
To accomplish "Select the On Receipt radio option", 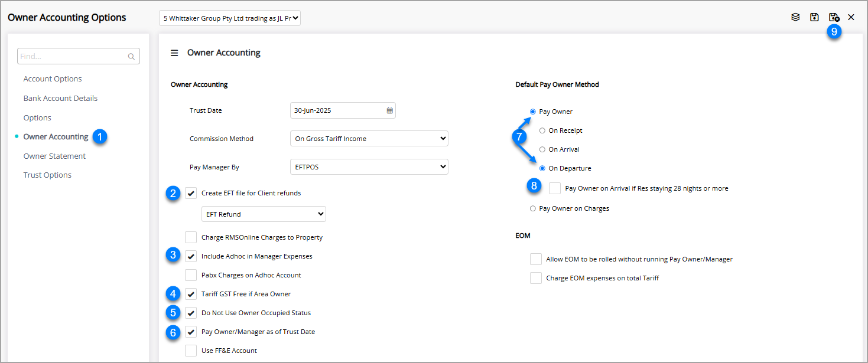I will click(x=542, y=130).
